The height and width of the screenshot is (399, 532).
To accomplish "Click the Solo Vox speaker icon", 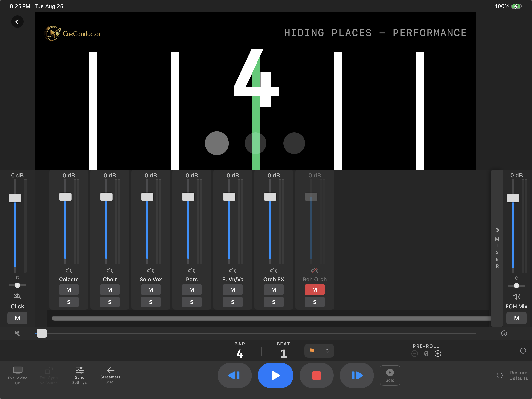I will coord(151,271).
